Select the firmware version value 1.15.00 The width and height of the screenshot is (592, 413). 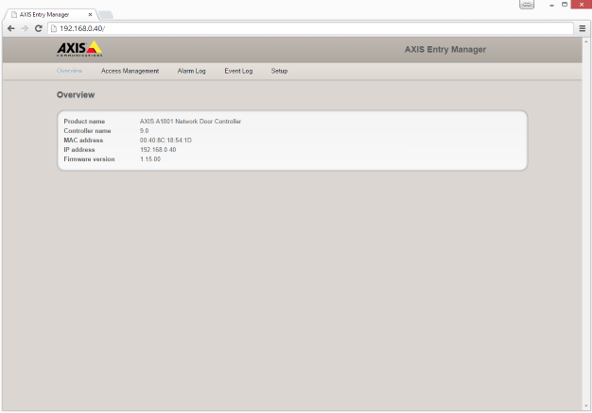click(x=150, y=159)
